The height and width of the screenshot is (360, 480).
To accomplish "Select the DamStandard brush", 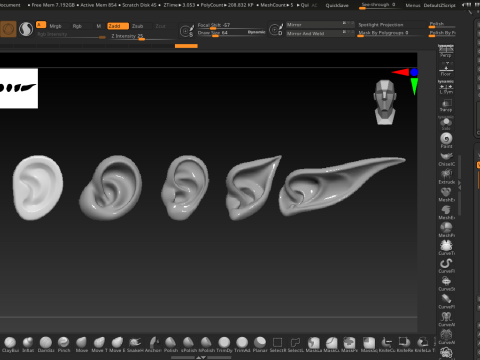I will pyautogui.click(x=46, y=344).
